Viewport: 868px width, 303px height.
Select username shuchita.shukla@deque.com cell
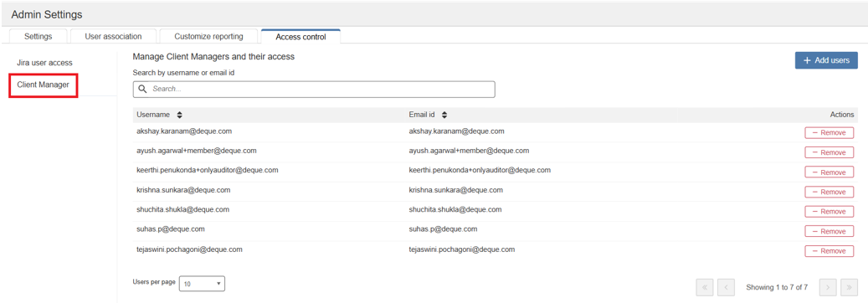coord(182,209)
